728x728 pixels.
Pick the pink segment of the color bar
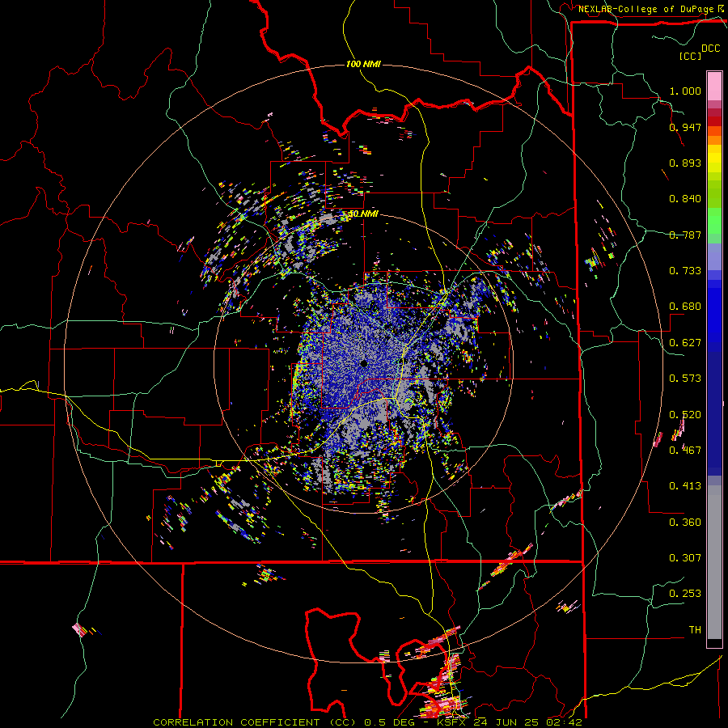714,87
